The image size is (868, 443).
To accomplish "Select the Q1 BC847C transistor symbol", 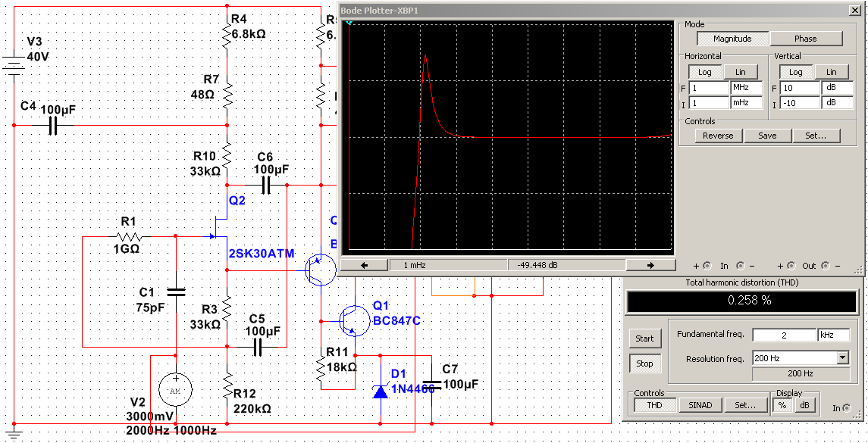I will point(353,321).
